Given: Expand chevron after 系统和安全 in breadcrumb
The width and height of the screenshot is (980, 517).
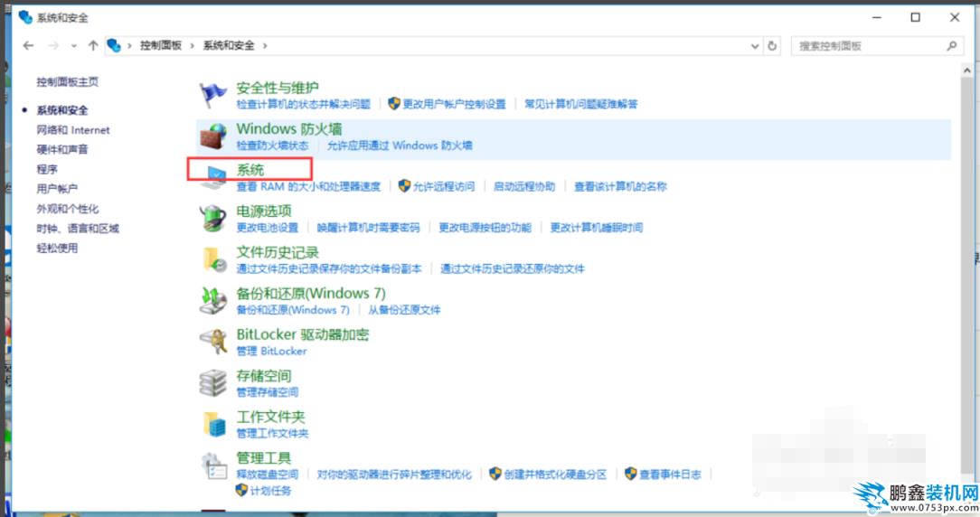Looking at the screenshot, I should point(264,45).
